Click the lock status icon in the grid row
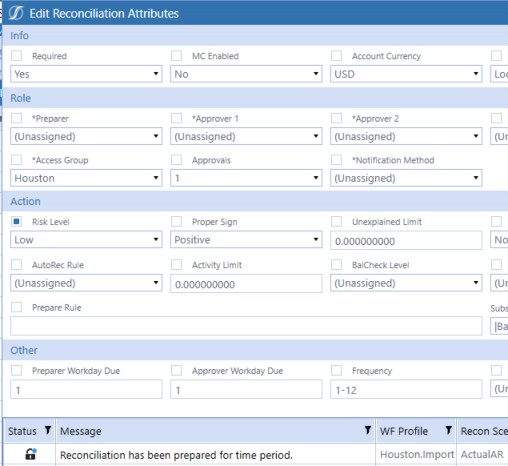Viewport: 508px width, 466px height. click(31, 454)
